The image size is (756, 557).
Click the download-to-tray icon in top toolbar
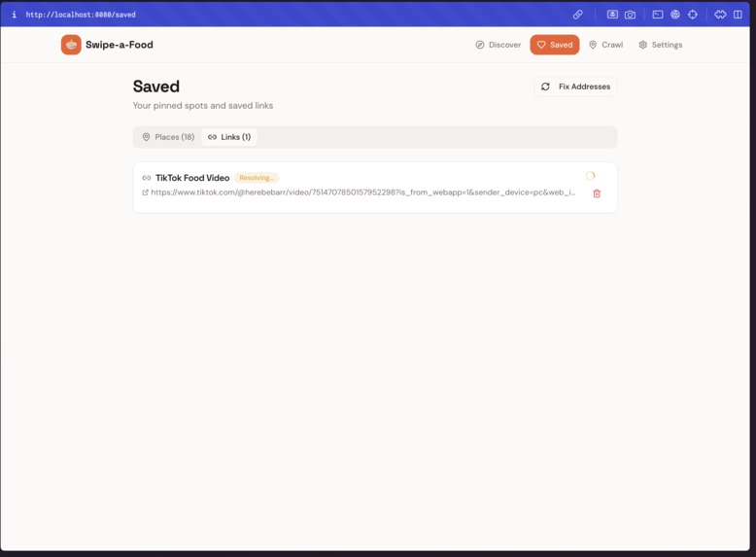click(x=612, y=15)
